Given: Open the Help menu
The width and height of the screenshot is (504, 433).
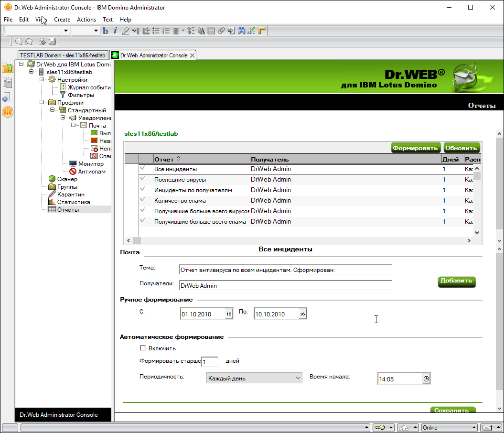Looking at the screenshot, I should (125, 20).
